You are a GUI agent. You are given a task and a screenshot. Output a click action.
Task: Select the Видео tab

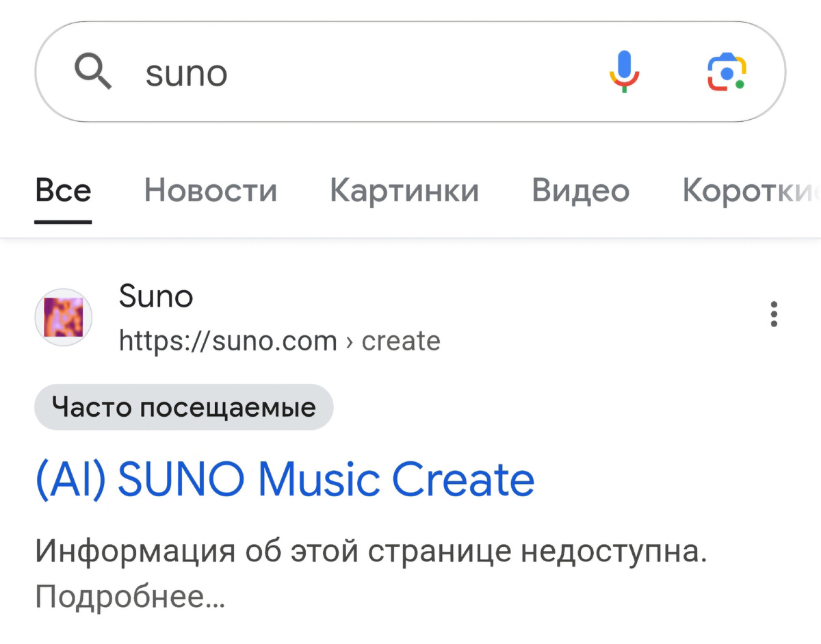580,191
